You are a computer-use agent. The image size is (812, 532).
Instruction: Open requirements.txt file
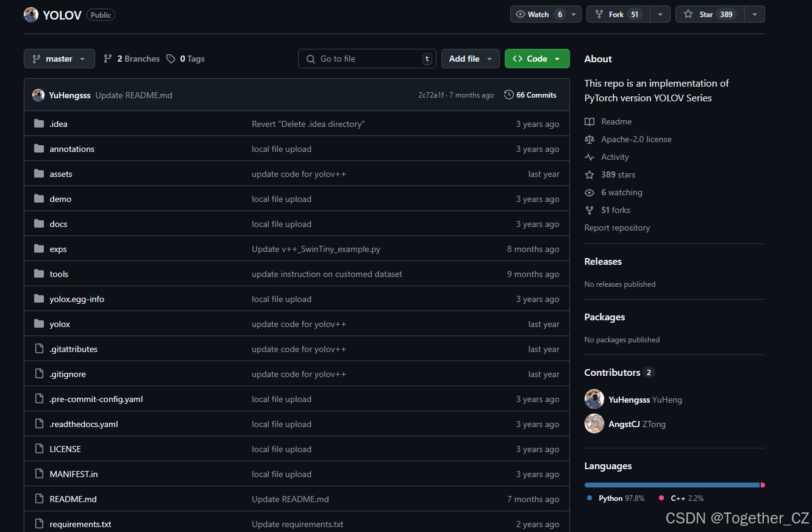click(x=80, y=524)
